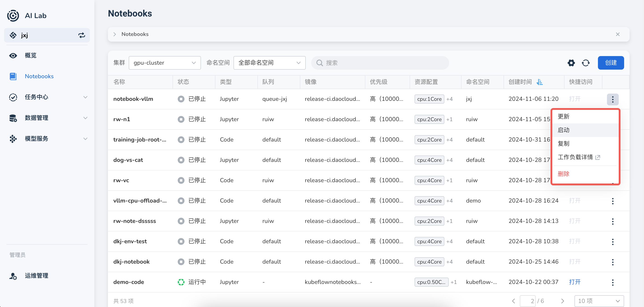Click the 创建时间 column header
This screenshot has height=307, width=644.
coord(520,82)
